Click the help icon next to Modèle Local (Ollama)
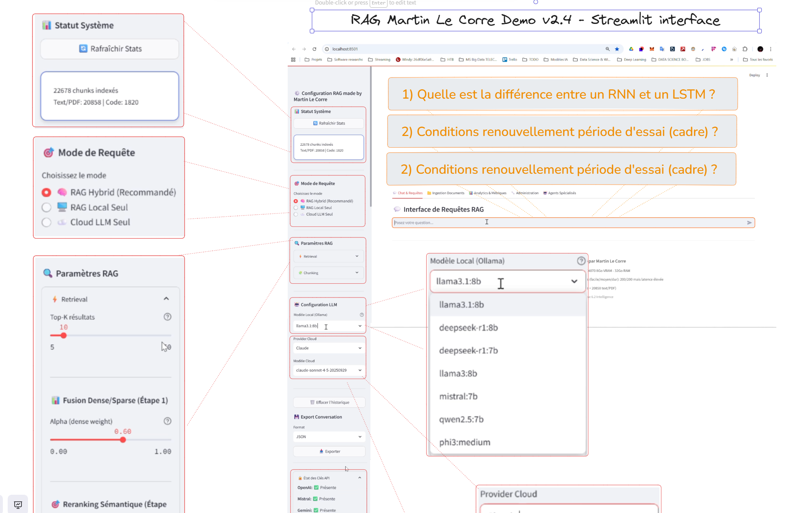Image resolution: width=812 pixels, height=513 pixels. (581, 261)
